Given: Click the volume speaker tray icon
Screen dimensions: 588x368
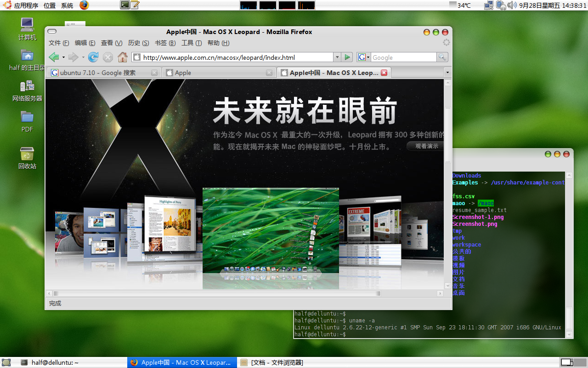Looking at the screenshot, I should [512, 6].
